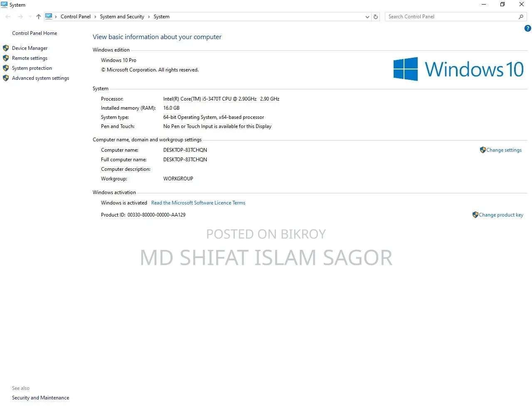
Task: Close the System window
Action: pyautogui.click(x=522, y=5)
